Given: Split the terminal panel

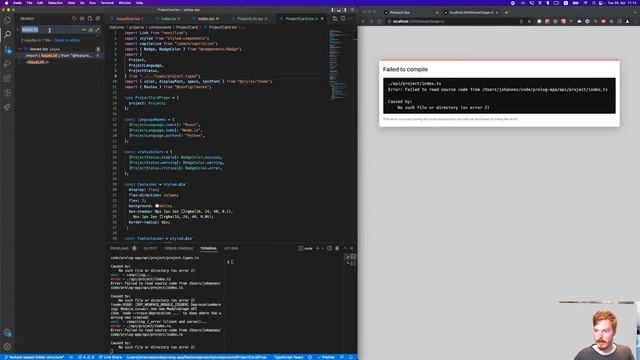Looking at the screenshot, I should point(329,248).
